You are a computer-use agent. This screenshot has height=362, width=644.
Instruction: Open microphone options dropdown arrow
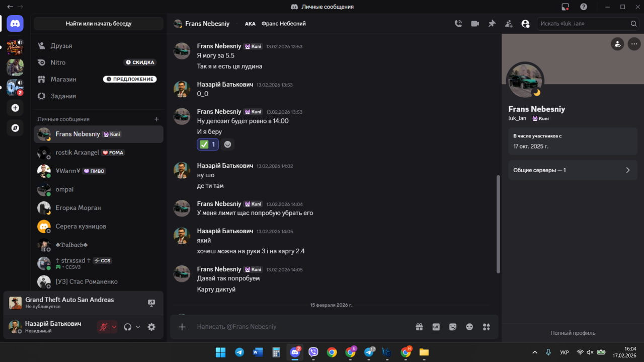(x=114, y=327)
